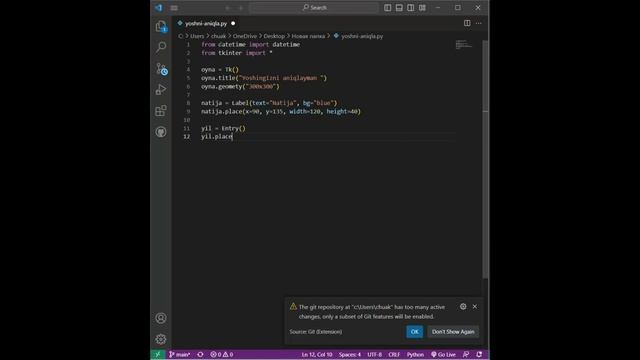Click the VS Code logo icon
This screenshot has height=360, width=640.
(x=158, y=8)
